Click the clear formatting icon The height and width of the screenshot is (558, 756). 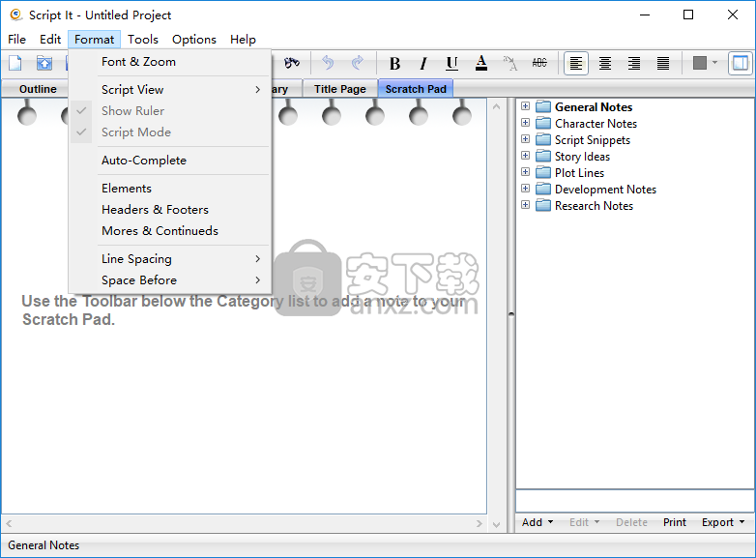click(510, 63)
